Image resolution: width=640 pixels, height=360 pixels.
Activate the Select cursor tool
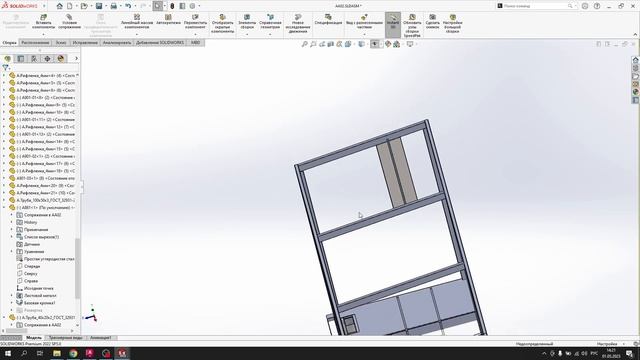coord(158,6)
